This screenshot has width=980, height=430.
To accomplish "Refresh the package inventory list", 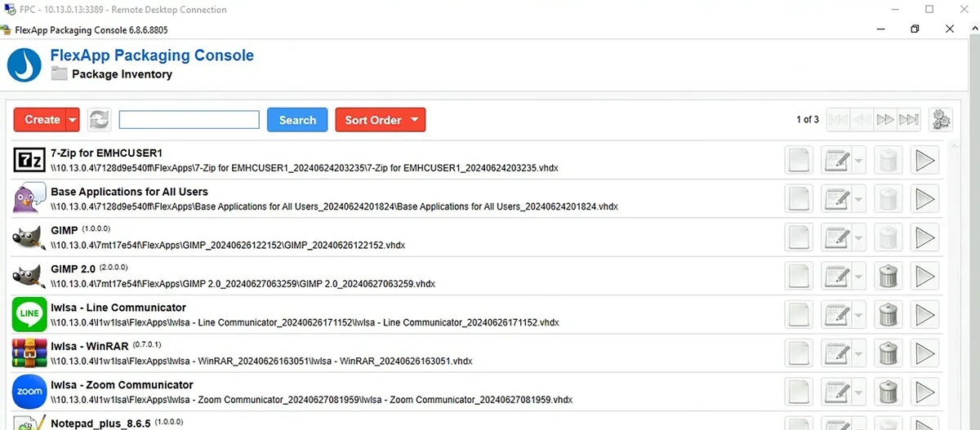I will pos(100,120).
